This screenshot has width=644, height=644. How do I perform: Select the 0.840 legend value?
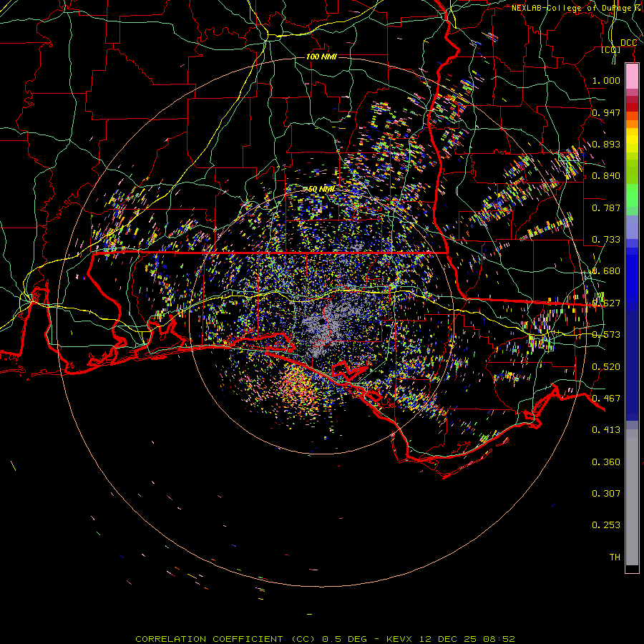click(x=606, y=176)
